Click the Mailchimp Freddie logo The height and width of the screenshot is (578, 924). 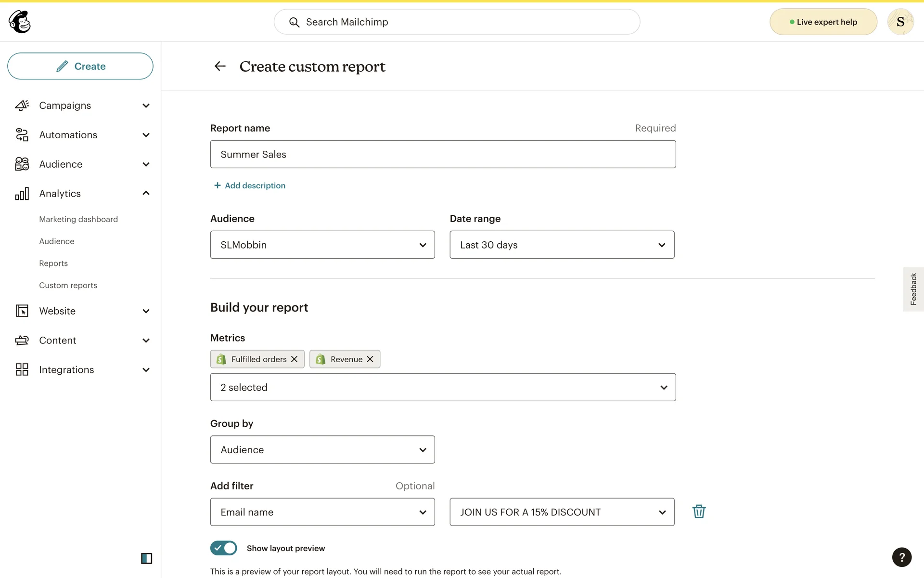pos(20,22)
